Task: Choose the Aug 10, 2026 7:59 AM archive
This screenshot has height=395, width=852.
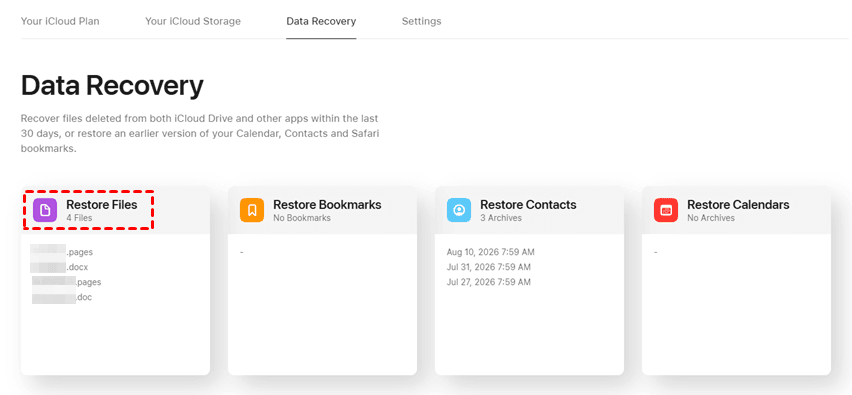Action: 491,252
